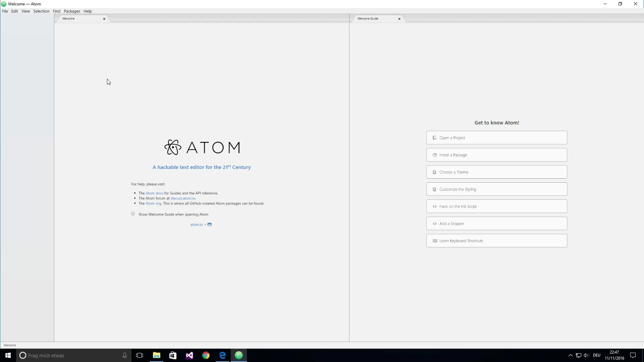644x362 pixels.
Task: Visit the discuss.atom.io forum link
Action: click(x=183, y=198)
